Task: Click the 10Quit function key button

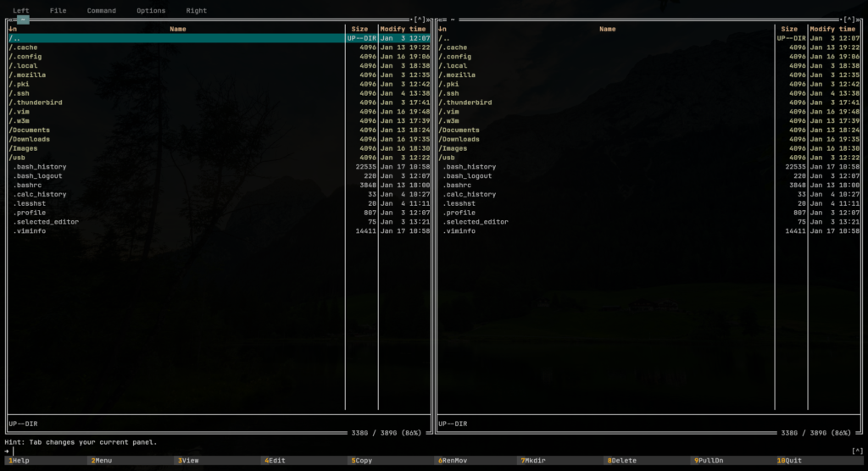Action: [820, 461]
